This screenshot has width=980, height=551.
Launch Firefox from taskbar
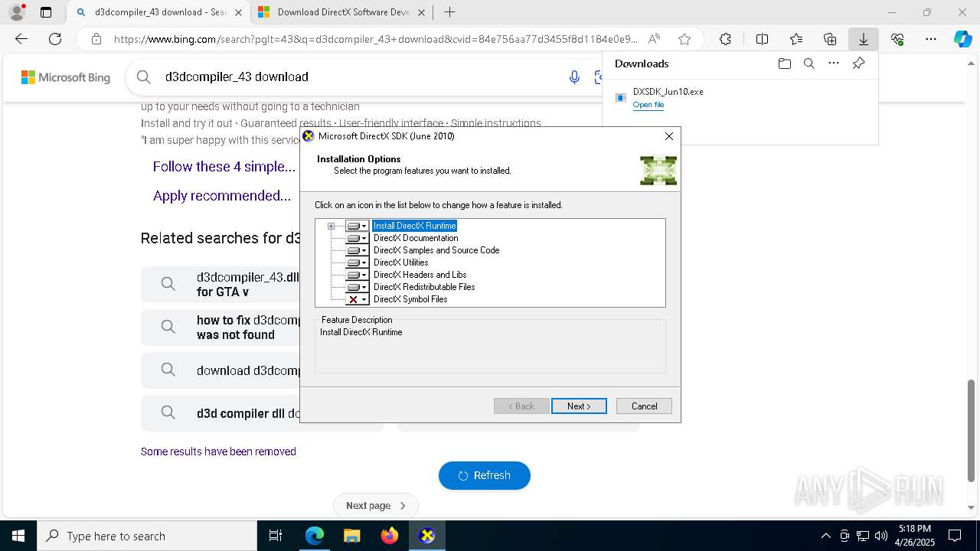(389, 536)
